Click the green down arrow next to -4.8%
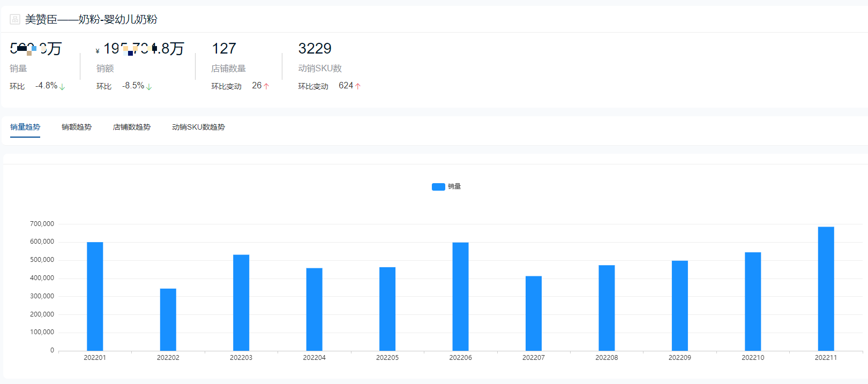 click(62, 86)
